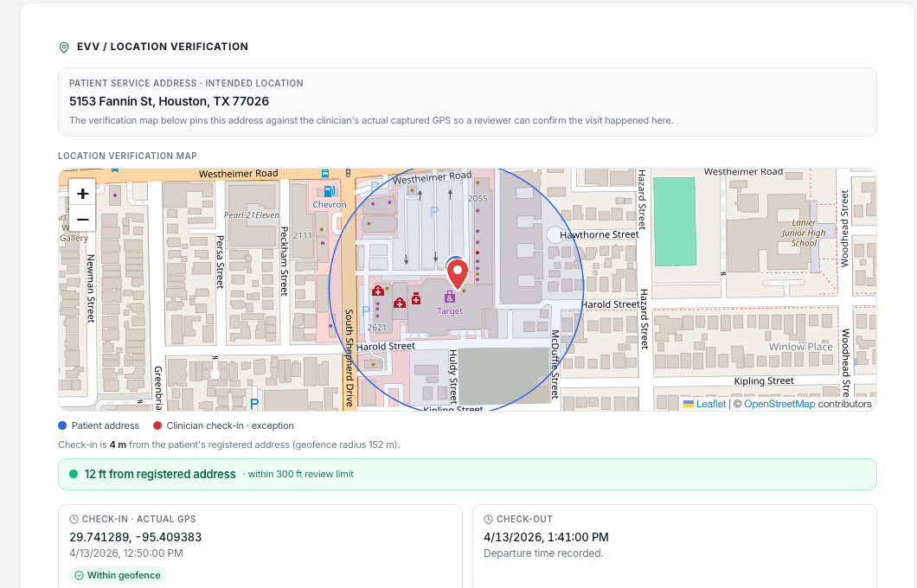Click the blue Patient address legend dot

click(62, 425)
